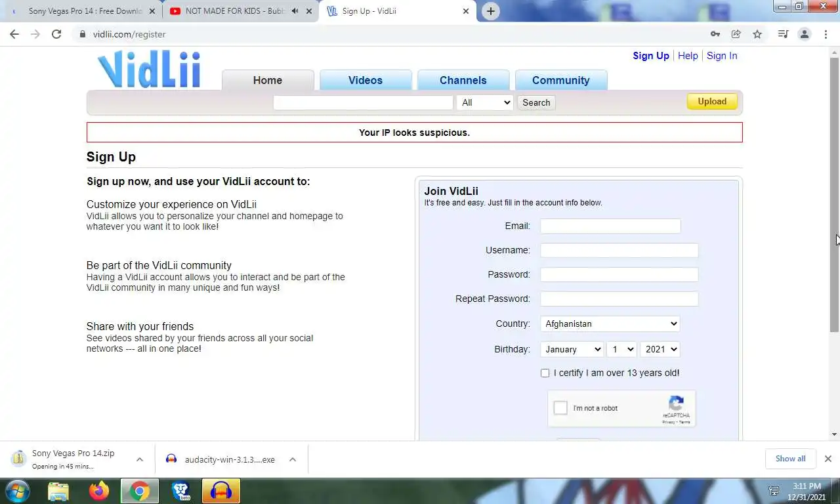This screenshot has height=504, width=840.
Task: Open the audacity-win-3.1.3 exe download item
Action: coord(222,459)
